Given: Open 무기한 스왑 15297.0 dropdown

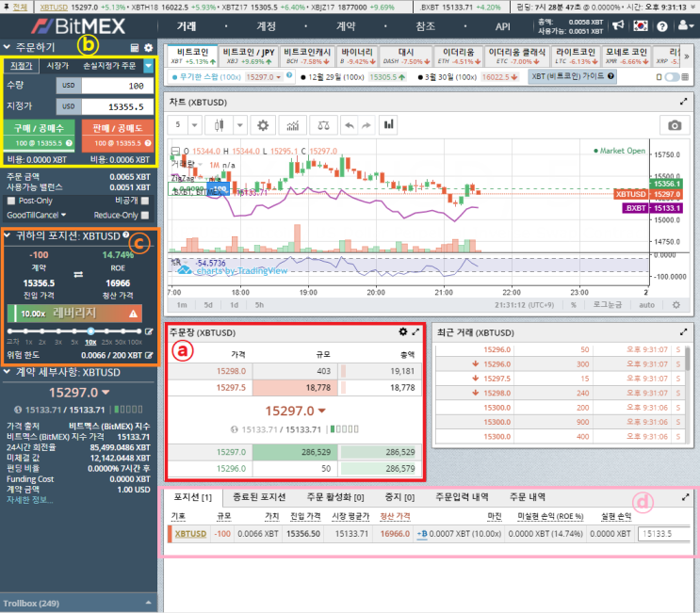Looking at the screenshot, I should [264, 76].
